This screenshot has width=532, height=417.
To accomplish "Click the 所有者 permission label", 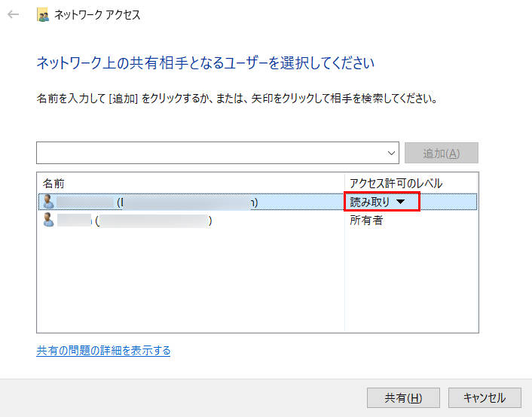I will 366,221.
